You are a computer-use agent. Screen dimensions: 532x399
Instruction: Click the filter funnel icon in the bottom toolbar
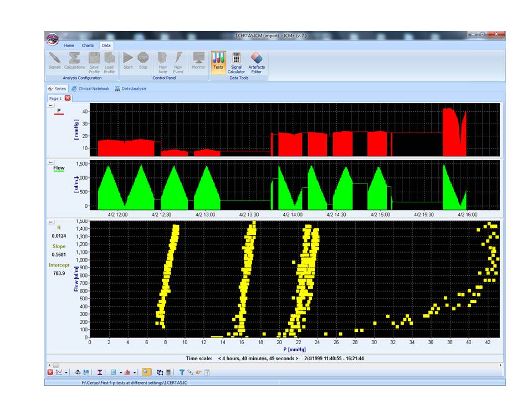tap(182, 372)
